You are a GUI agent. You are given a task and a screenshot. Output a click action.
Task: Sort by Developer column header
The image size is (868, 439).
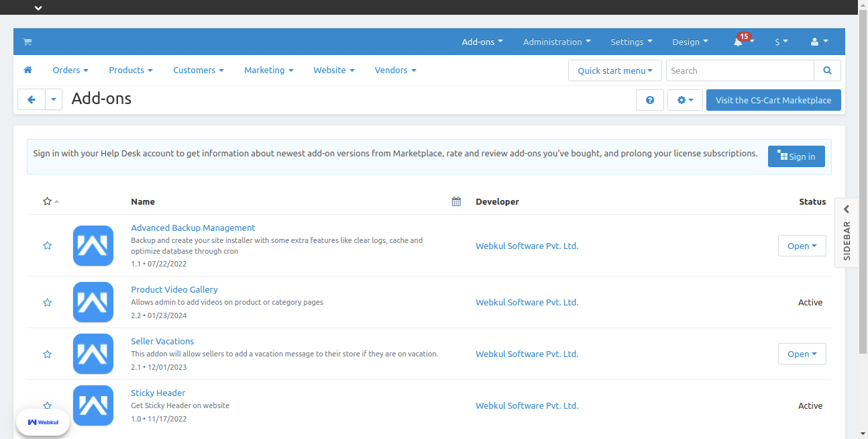(x=497, y=201)
